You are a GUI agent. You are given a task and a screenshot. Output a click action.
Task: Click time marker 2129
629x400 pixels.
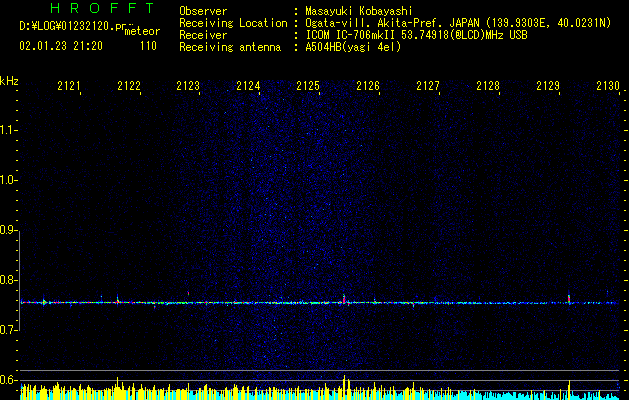pyautogui.click(x=548, y=86)
